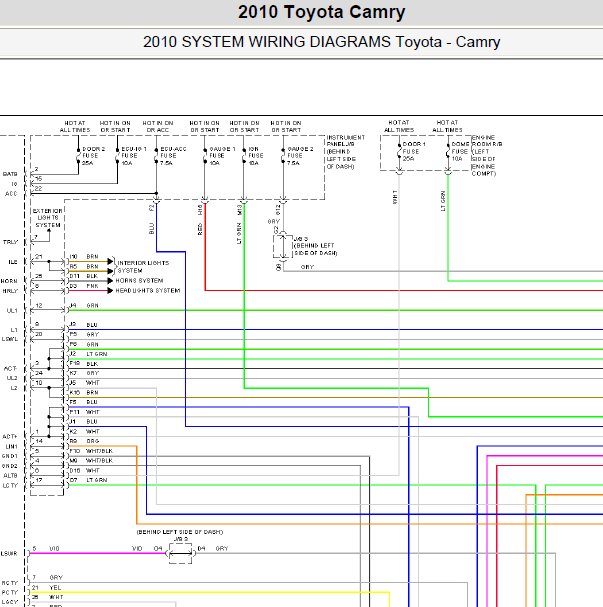This screenshot has width=603, height=607.
Task: Click the ORG wire label at pin R9
Action: tap(92, 440)
